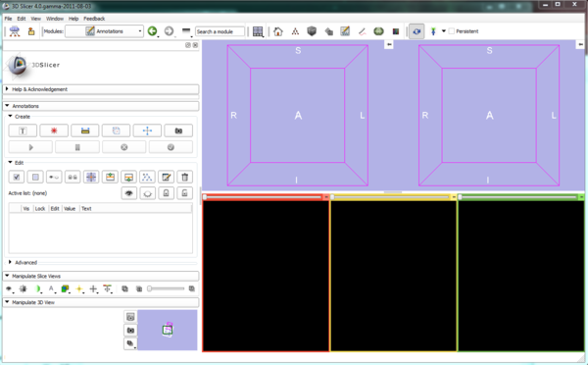Screen dimensions: 588x365
Task: Hide all annotations with closed eye button
Action: point(148,193)
